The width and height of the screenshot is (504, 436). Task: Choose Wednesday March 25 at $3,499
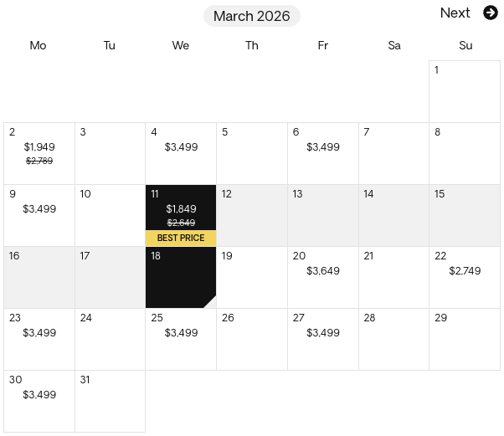[181, 340]
